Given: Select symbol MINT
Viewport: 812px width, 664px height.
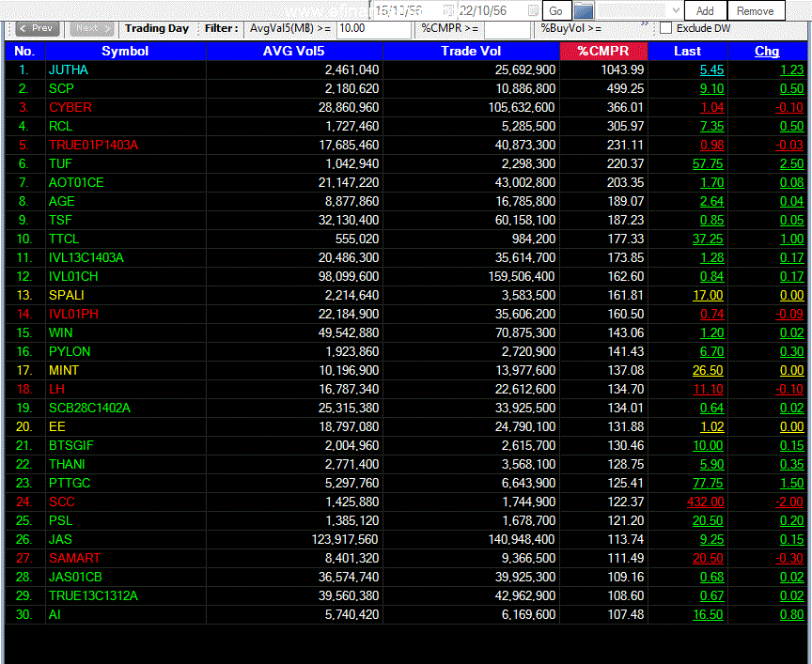Looking at the screenshot, I should [x=64, y=371].
